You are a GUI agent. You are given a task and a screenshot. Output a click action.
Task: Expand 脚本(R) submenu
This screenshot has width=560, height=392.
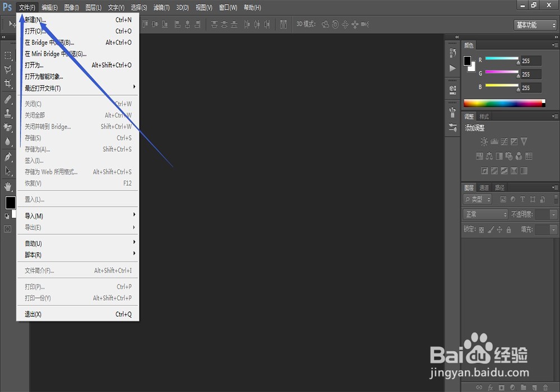pos(78,255)
